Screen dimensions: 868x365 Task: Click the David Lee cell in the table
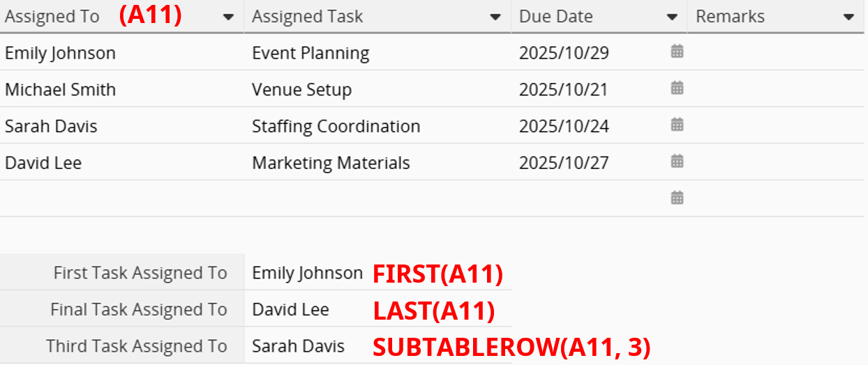click(43, 163)
